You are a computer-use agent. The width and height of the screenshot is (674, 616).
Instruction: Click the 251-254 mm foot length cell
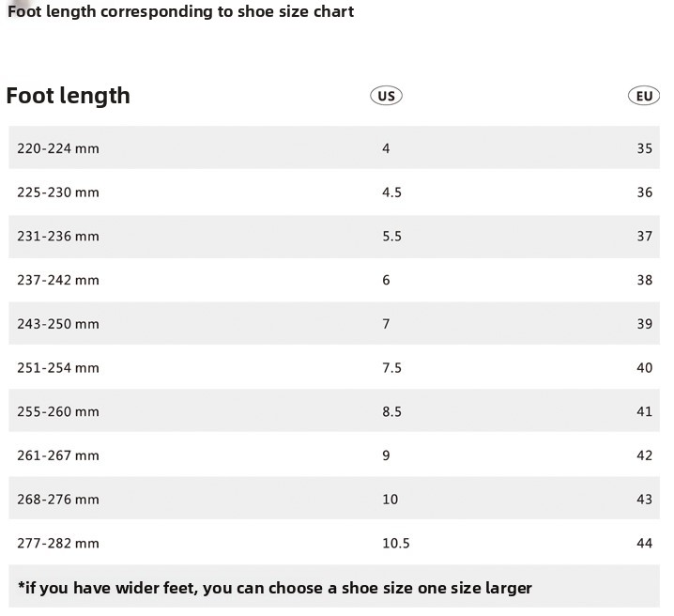click(x=58, y=368)
